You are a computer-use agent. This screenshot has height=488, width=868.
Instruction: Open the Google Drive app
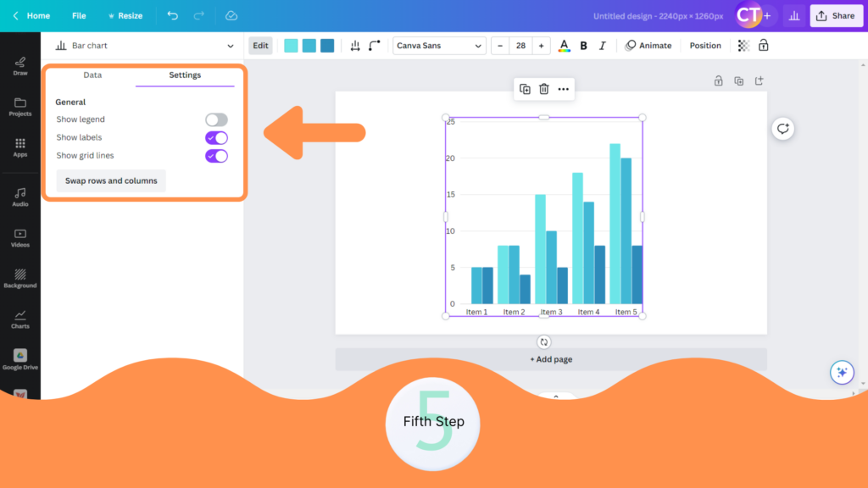coord(20,359)
